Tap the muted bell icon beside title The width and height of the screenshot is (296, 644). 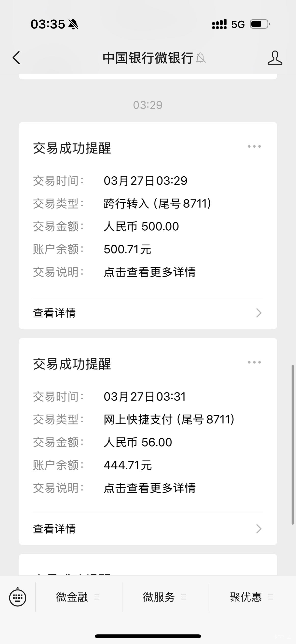[x=201, y=58]
